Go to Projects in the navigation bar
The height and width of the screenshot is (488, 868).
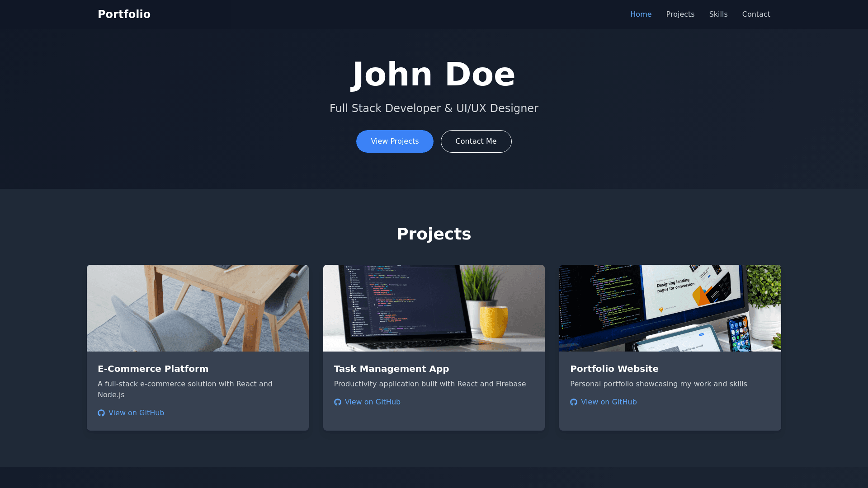680,14
